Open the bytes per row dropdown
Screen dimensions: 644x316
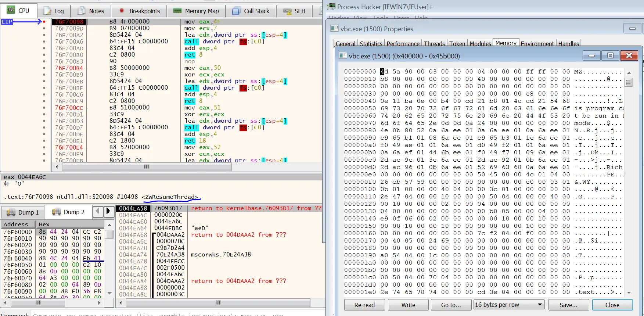(508, 305)
